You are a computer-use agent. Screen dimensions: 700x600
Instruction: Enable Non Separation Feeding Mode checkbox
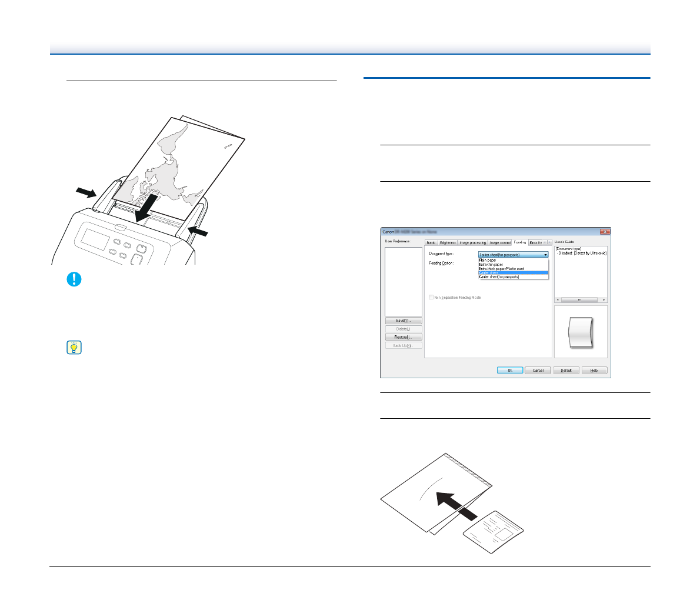(x=432, y=298)
